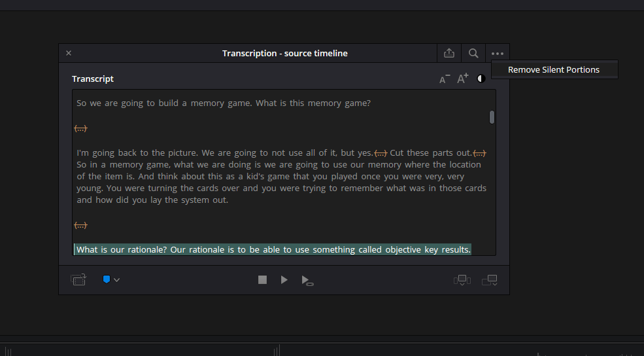Open the transcript search icon
This screenshot has width=644, height=356.
tap(473, 53)
